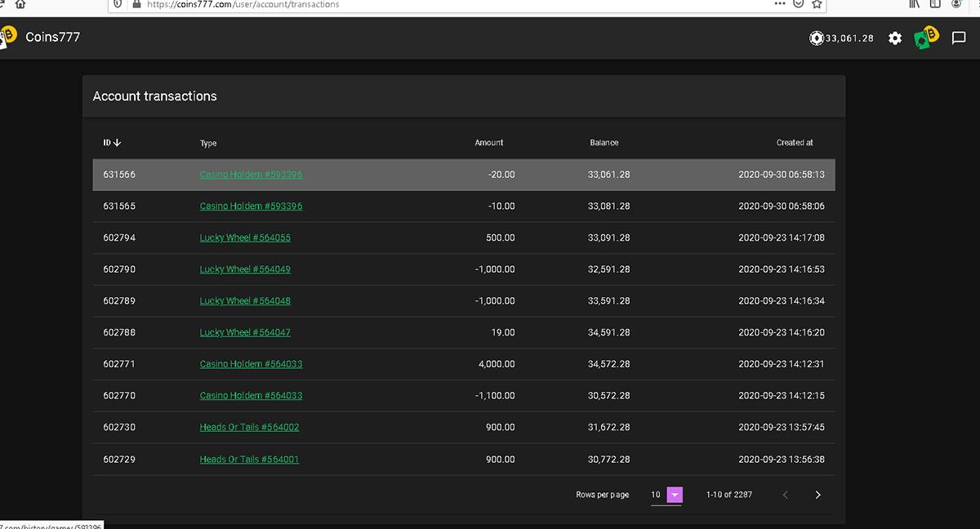This screenshot has height=529, width=980.
Task: Click the green card games icon
Action: (926, 38)
